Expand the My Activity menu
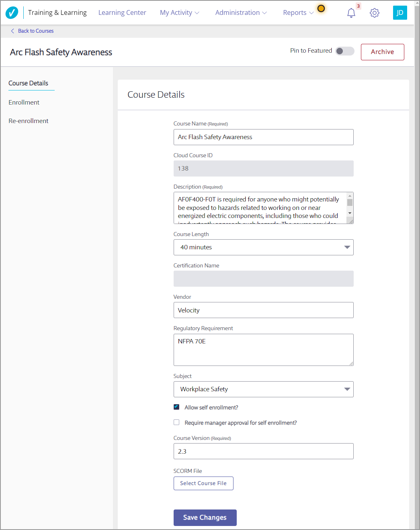This screenshot has width=420, height=530. (180, 13)
